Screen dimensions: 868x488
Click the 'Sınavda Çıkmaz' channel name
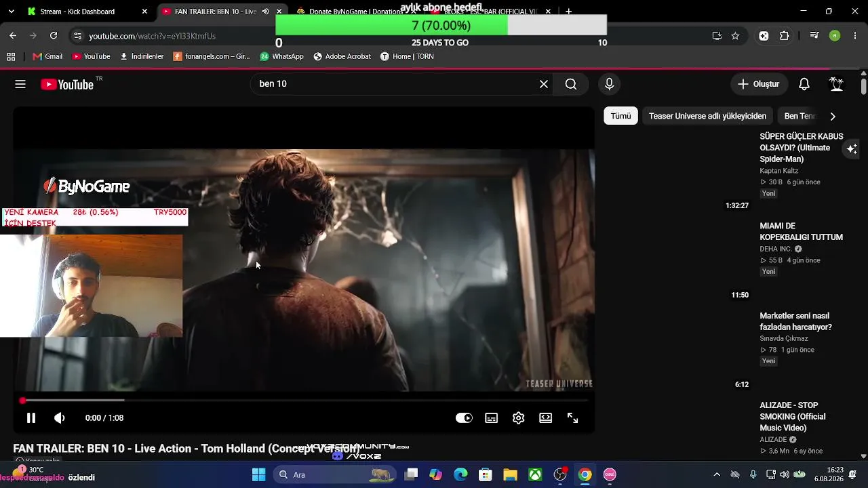click(x=784, y=338)
